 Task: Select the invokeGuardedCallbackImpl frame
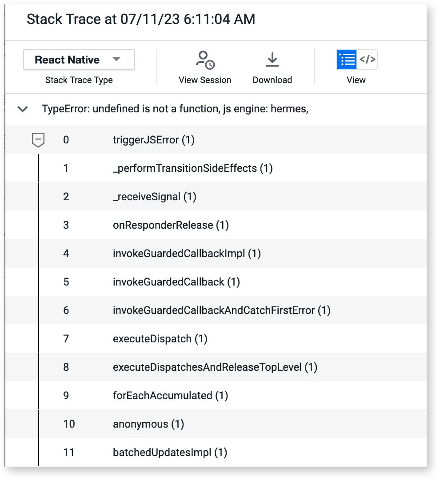216,253
